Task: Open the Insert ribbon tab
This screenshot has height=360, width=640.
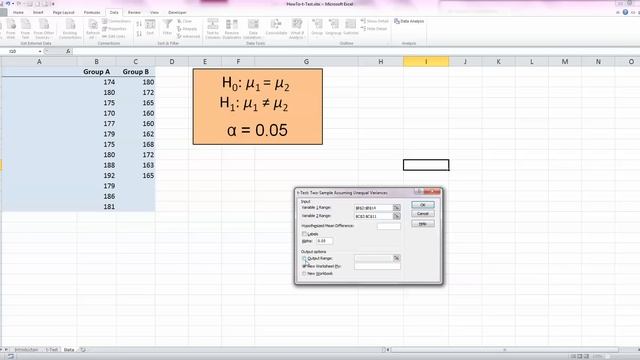Action: (38, 13)
